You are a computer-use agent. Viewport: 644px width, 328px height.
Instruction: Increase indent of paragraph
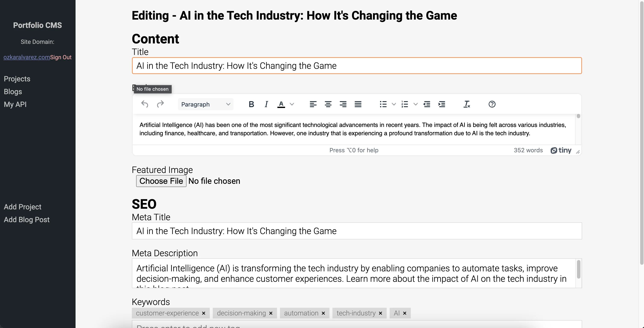[442, 104]
